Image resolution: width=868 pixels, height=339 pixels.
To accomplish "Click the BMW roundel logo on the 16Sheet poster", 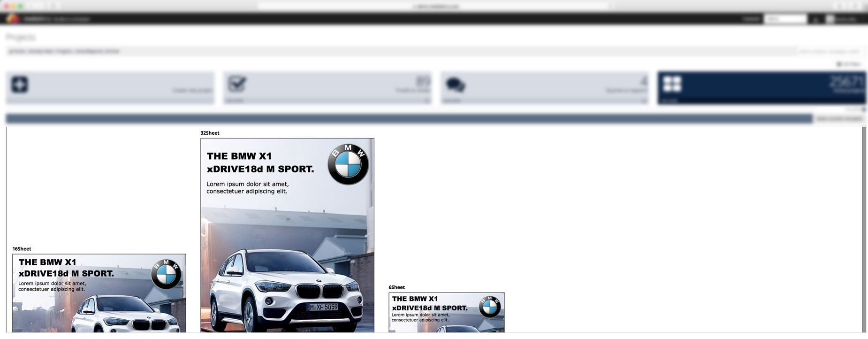I will (x=166, y=274).
